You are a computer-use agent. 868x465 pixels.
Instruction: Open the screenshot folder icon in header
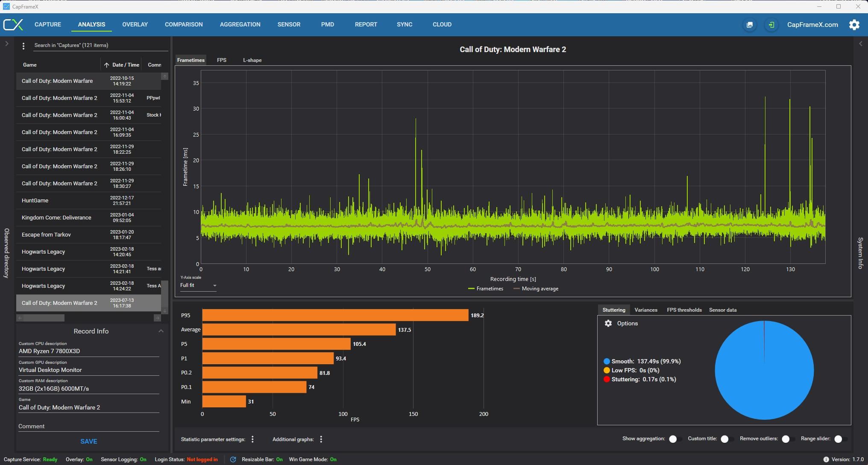[x=750, y=25]
